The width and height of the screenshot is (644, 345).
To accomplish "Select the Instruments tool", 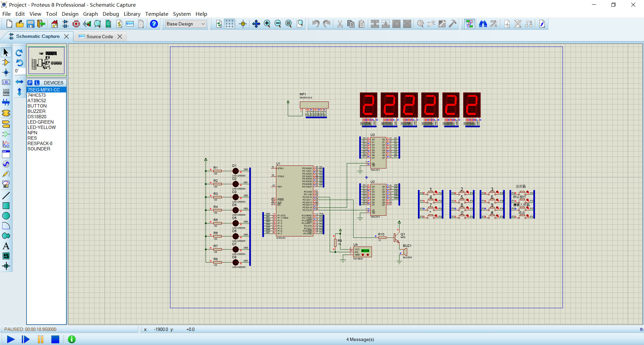I will tap(6, 184).
